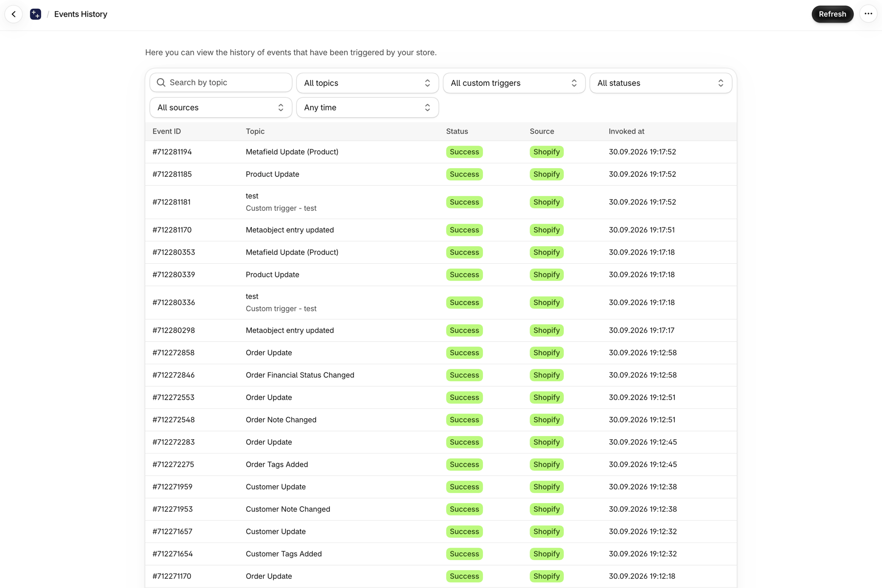
Task: Select event ID #712281185
Action: 172,174
